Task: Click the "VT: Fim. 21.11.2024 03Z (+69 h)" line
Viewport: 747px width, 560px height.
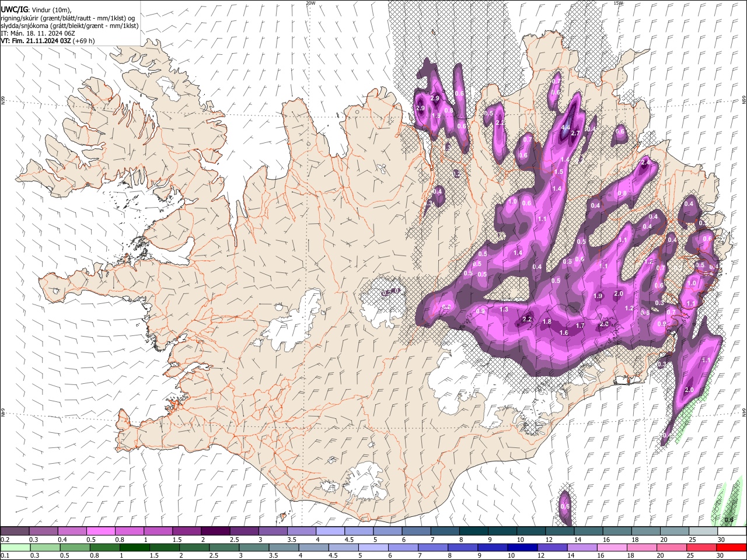Action: coord(48,41)
